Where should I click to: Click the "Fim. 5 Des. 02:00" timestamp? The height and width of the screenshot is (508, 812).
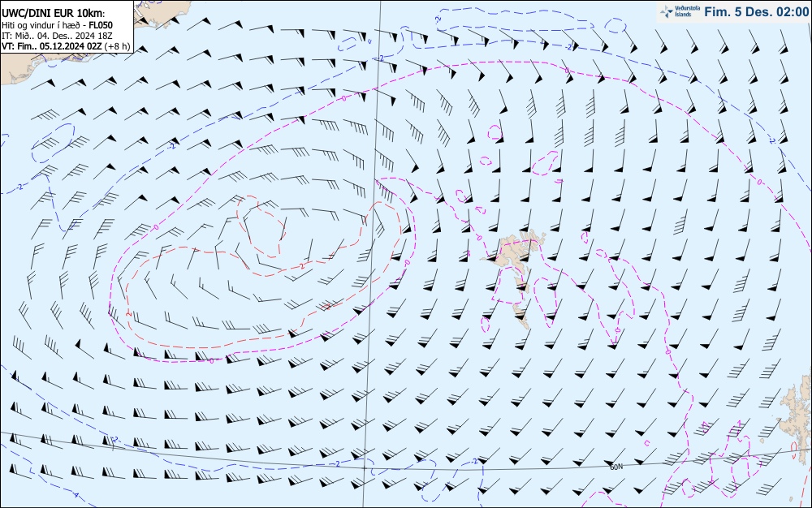(757, 12)
